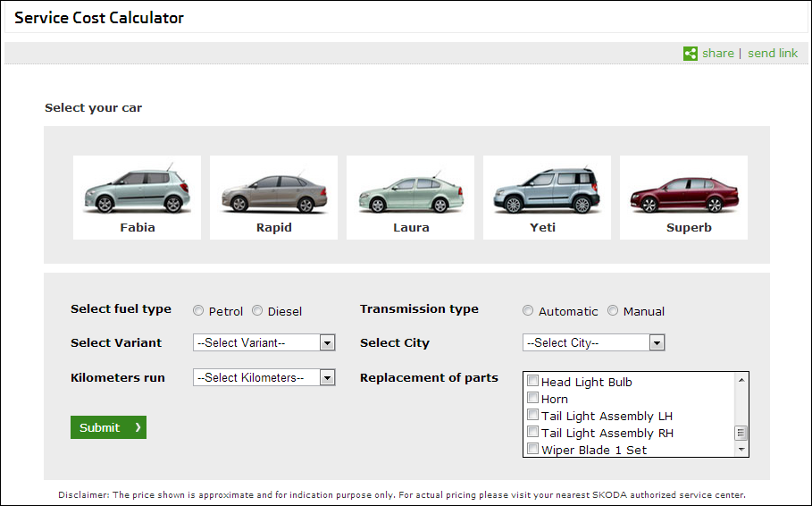Tick Tail Light Assembly RH checkbox
The height and width of the screenshot is (506, 812).
[x=533, y=431]
